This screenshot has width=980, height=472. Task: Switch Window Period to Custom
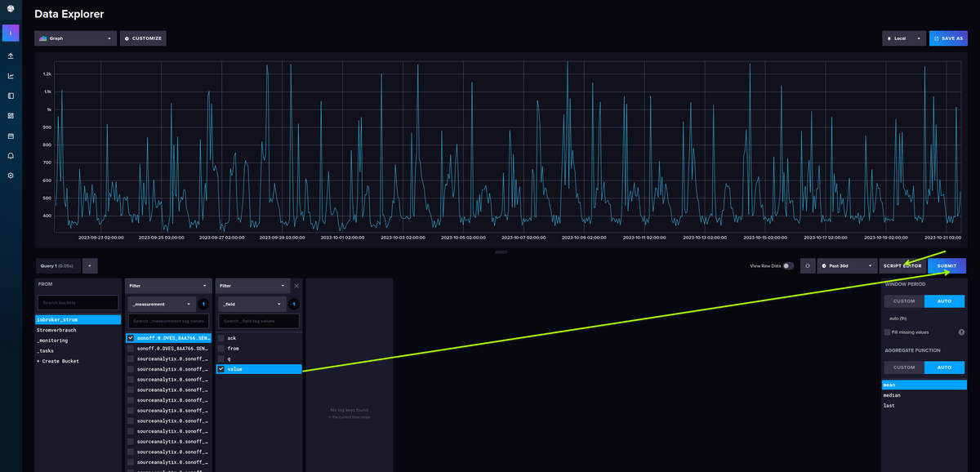click(x=903, y=301)
